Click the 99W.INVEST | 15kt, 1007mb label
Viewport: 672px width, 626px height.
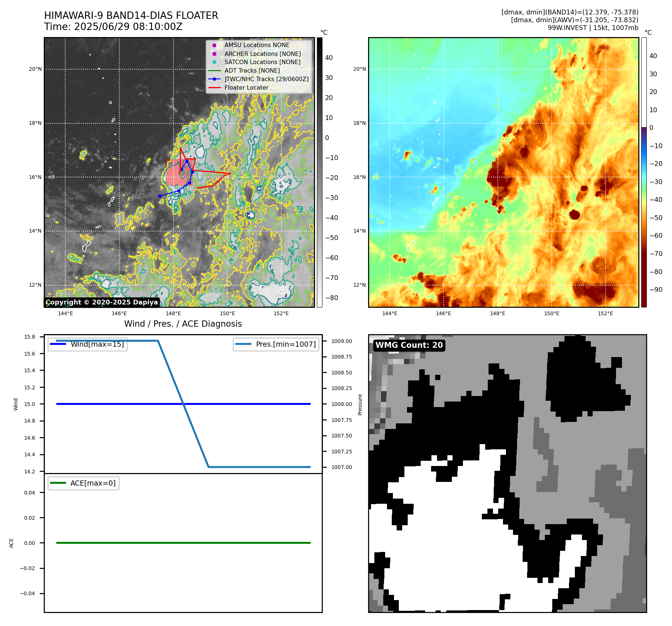point(593,28)
